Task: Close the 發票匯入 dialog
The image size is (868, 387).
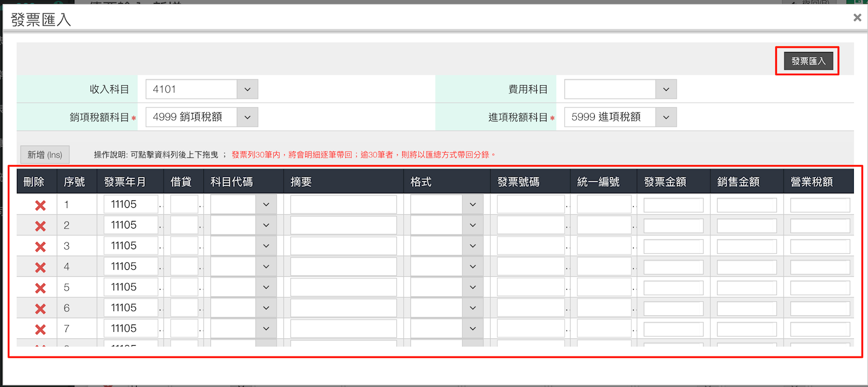Action: [857, 18]
